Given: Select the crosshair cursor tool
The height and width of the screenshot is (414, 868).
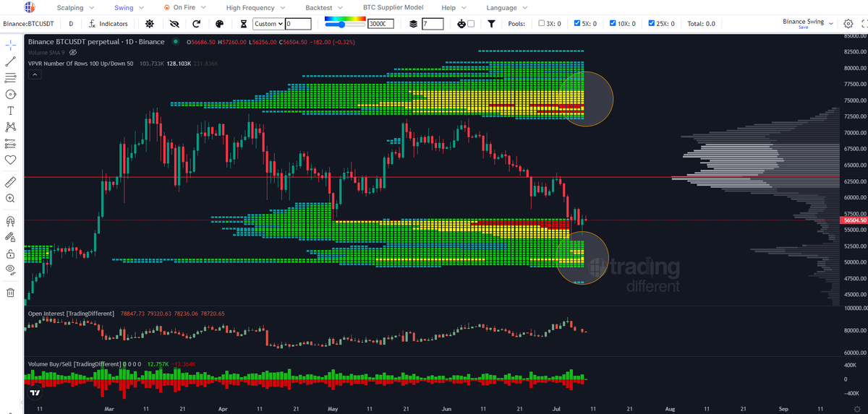Looking at the screenshot, I should click(x=11, y=45).
